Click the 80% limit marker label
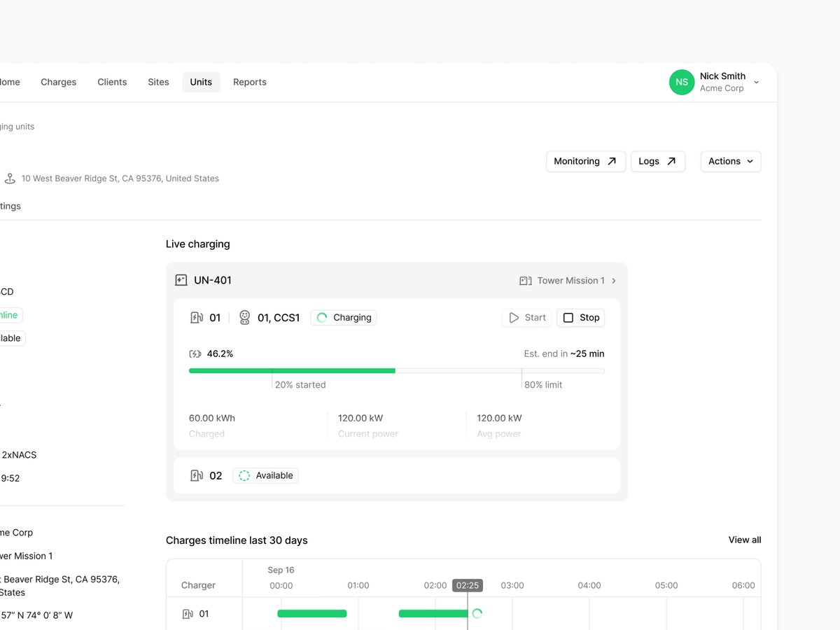Image resolution: width=840 pixels, height=630 pixels. pyautogui.click(x=543, y=385)
